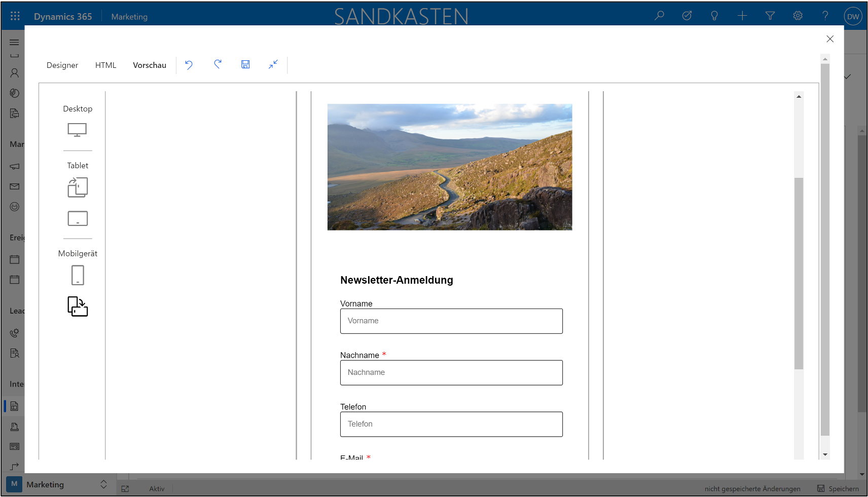Image resolution: width=868 pixels, height=497 pixels.
Task: Click into the Nachname input field
Action: point(451,373)
